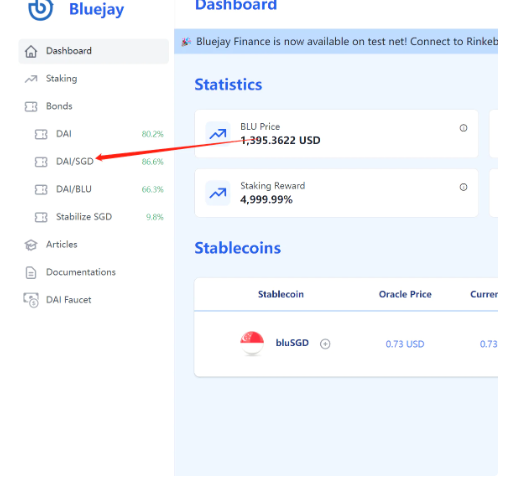The height and width of the screenshot is (485, 511).
Task: Click the BLU Price info icon
Action: [x=463, y=128]
